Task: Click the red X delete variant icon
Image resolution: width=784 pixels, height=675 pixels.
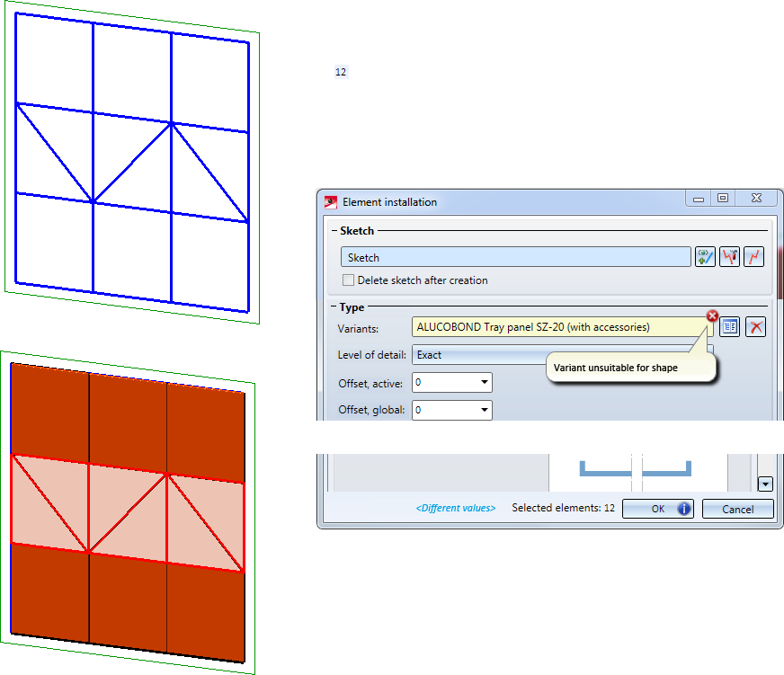Action: point(755,327)
